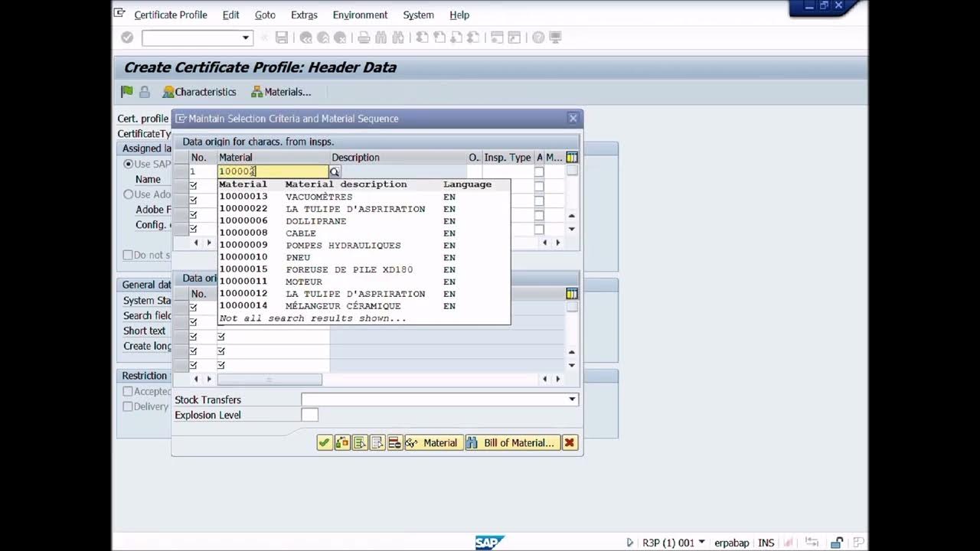Open the Material search help magnifier icon
The image size is (980, 551).
[x=335, y=171]
